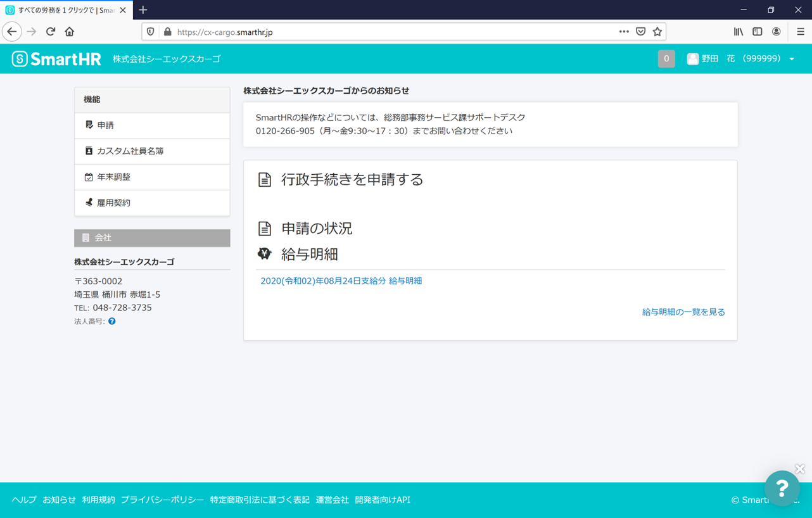The width and height of the screenshot is (812, 518).
Task: Click the profile avatar next to 野田 花
Action: coord(692,58)
